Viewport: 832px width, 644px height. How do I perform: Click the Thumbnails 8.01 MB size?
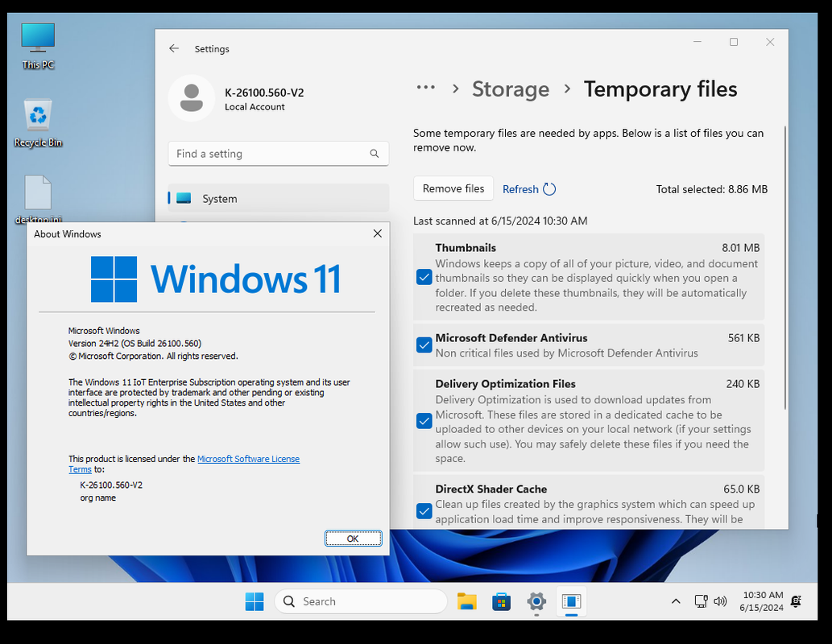pyautogui.click(x=740, y=248)
